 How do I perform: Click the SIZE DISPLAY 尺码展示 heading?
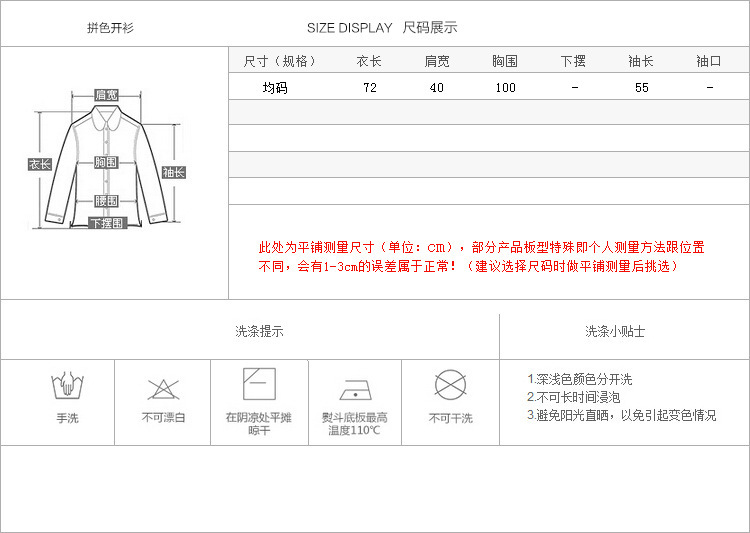point(382,28)
